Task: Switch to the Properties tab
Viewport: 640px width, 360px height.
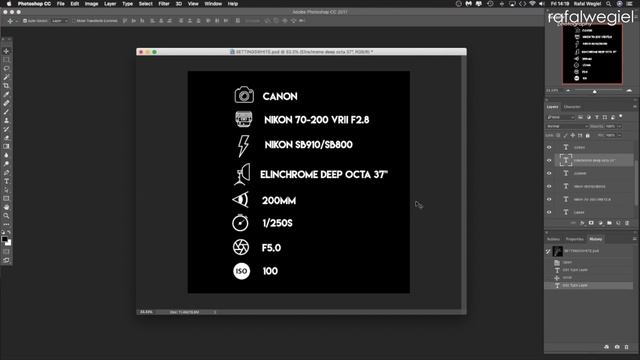Action: tap(574, 239)
